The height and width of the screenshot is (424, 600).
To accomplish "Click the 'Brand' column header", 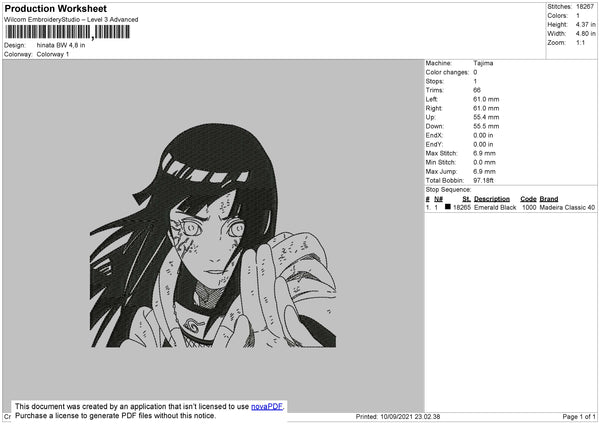I will click(x=549, y=199).
